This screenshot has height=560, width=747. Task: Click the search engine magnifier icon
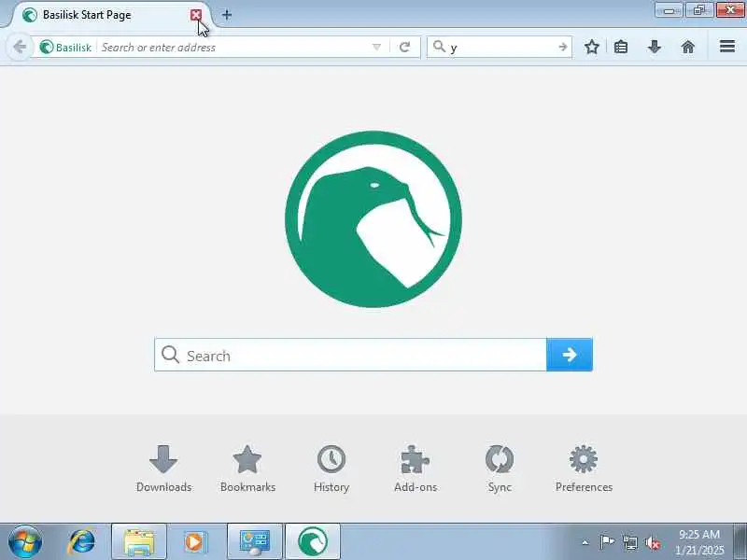coord(439,47)
